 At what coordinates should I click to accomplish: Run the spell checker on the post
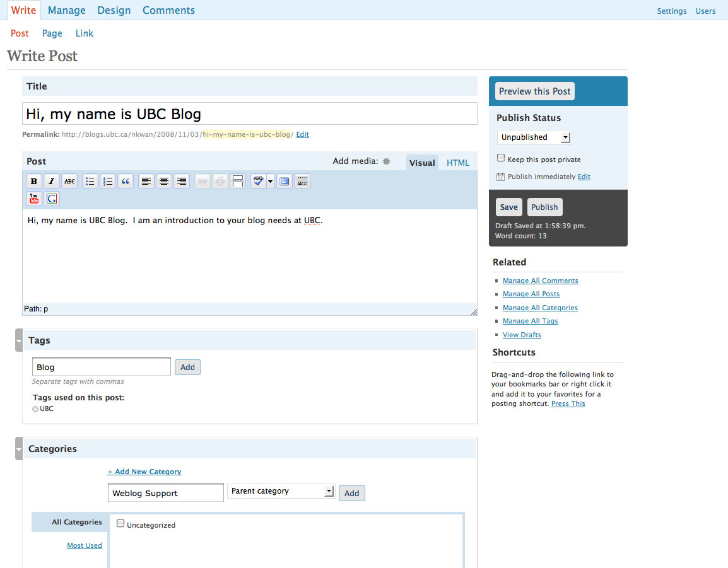coord(258,181)
